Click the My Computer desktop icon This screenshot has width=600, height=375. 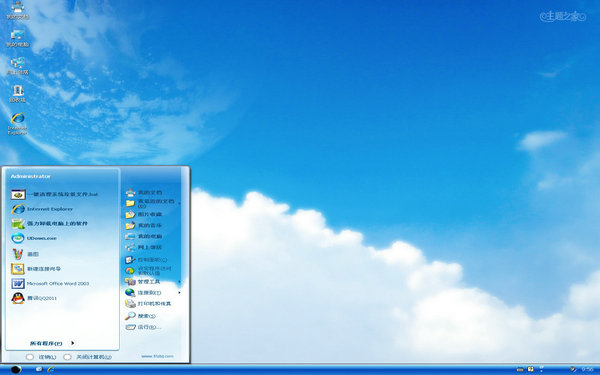18,38
